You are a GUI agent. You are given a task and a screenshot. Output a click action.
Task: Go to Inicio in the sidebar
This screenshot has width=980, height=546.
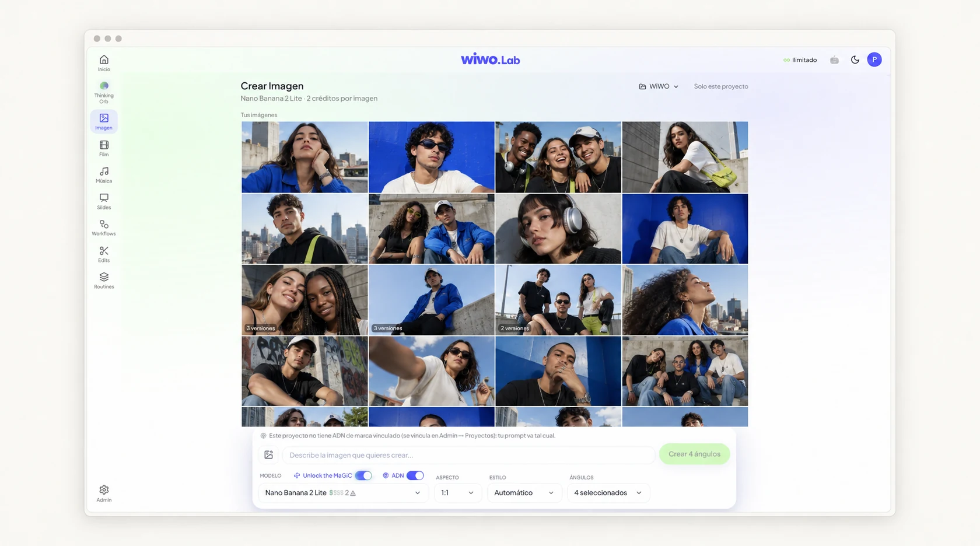tap(104, 63)
